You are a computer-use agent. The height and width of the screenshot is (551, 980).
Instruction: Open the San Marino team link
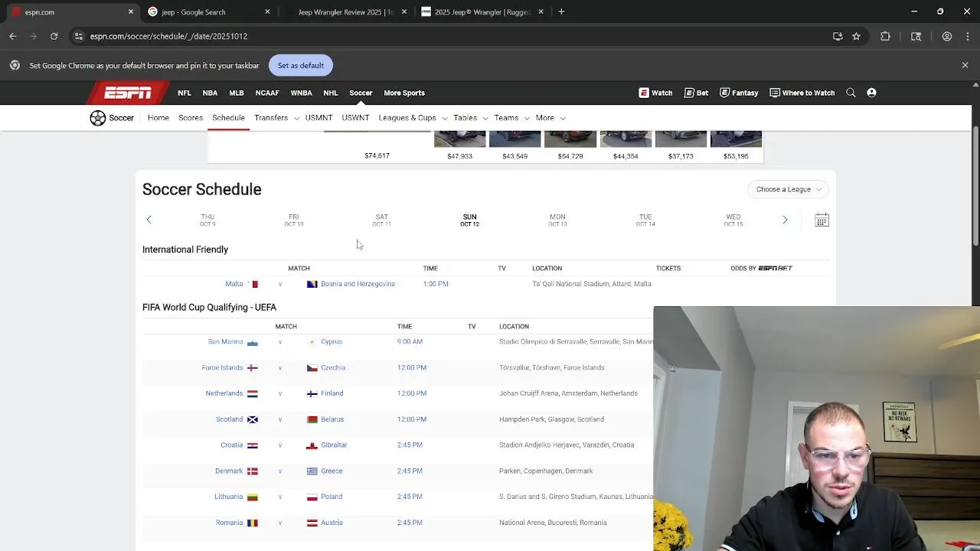tap(225, 342)
